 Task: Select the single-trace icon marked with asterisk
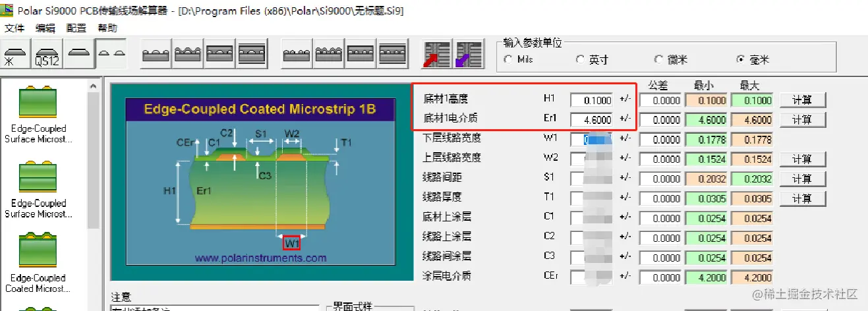16,53
